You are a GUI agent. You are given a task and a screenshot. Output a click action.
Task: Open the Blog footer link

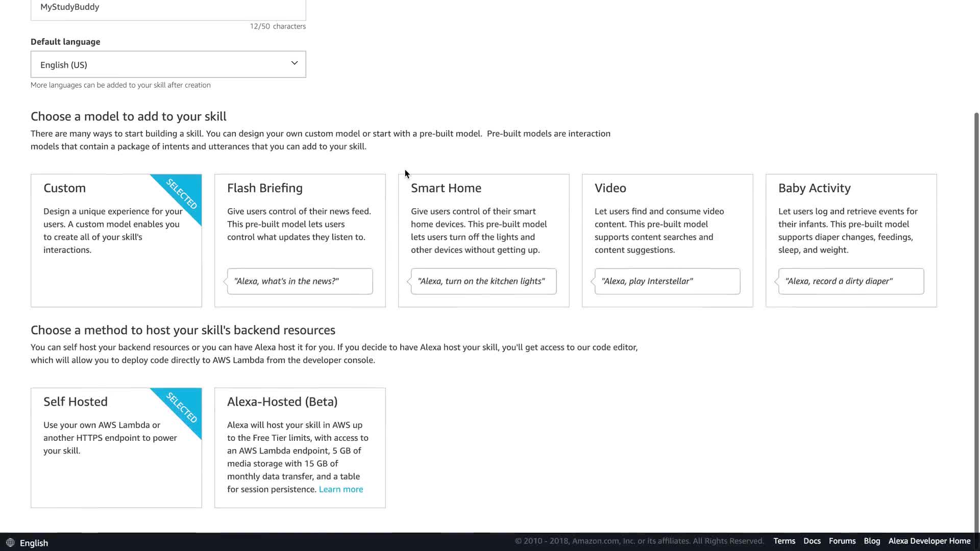pos(872,541)
